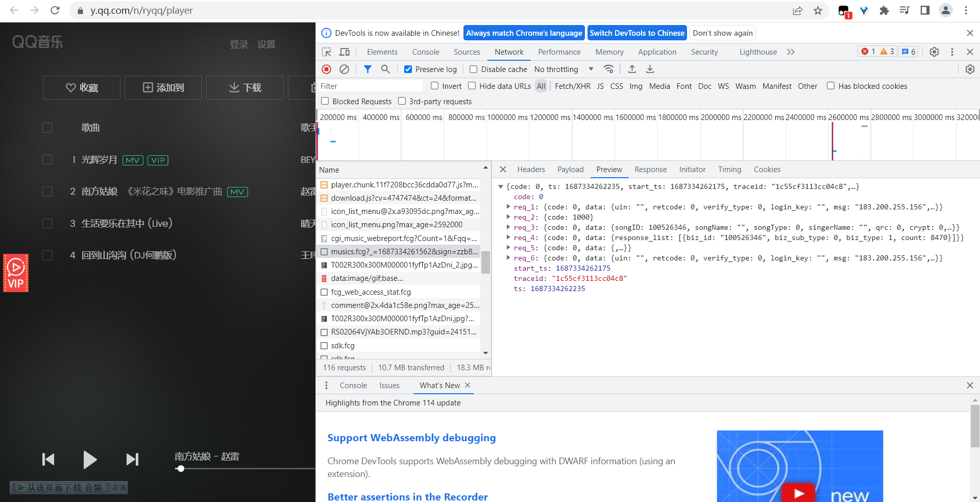Toggle the device toolbar icon
Viewport: 980px width, 502px height.
click(345, 52)
